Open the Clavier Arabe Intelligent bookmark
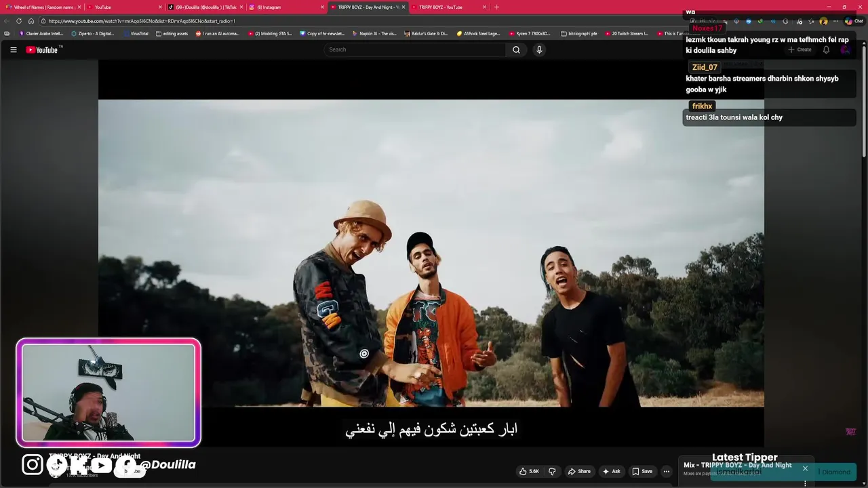The height and width of the screenshot is (488, 868). [41, 33]
